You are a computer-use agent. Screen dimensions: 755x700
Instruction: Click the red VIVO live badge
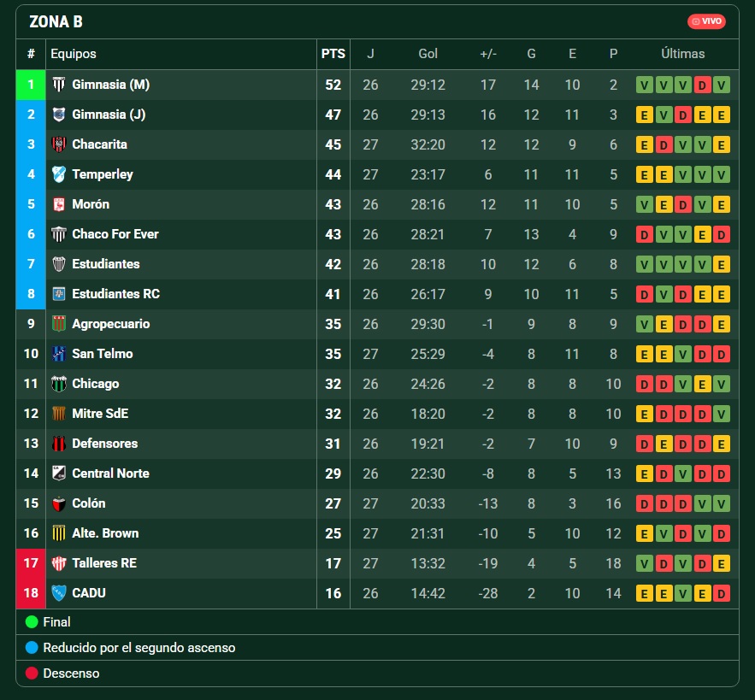(x=706, y=21)
